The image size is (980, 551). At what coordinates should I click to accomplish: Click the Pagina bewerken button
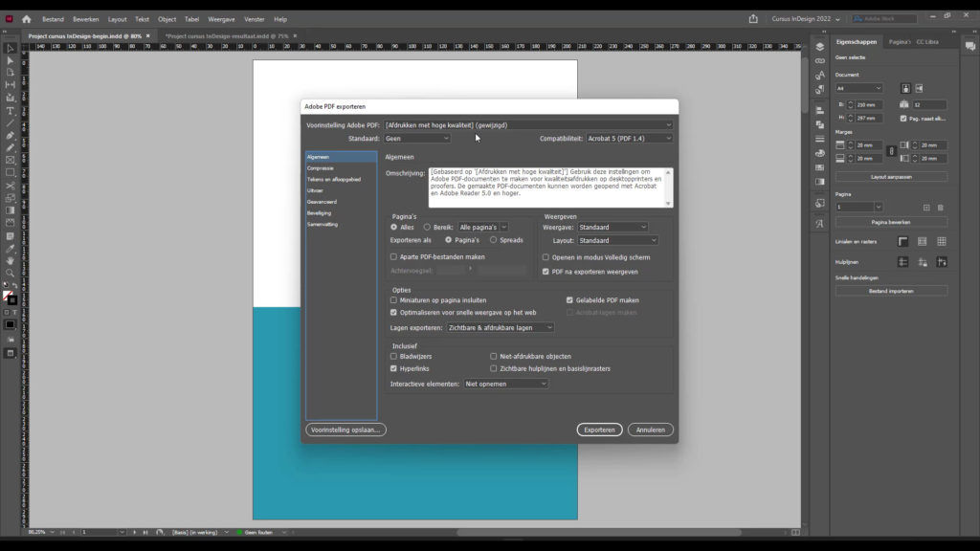pos(891,222)
